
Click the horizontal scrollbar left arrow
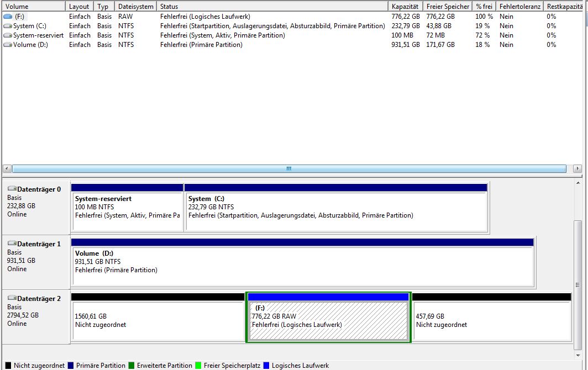(7, 168)
